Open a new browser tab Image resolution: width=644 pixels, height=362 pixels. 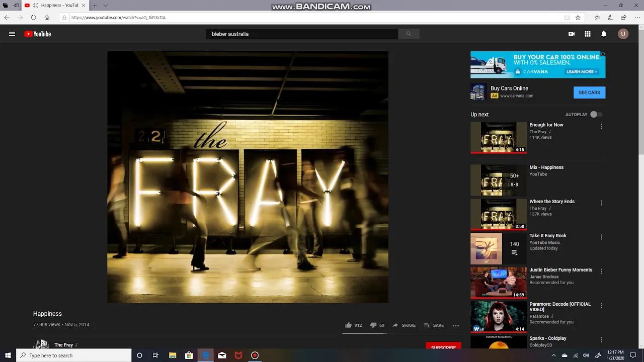click(x=94, y=6)
